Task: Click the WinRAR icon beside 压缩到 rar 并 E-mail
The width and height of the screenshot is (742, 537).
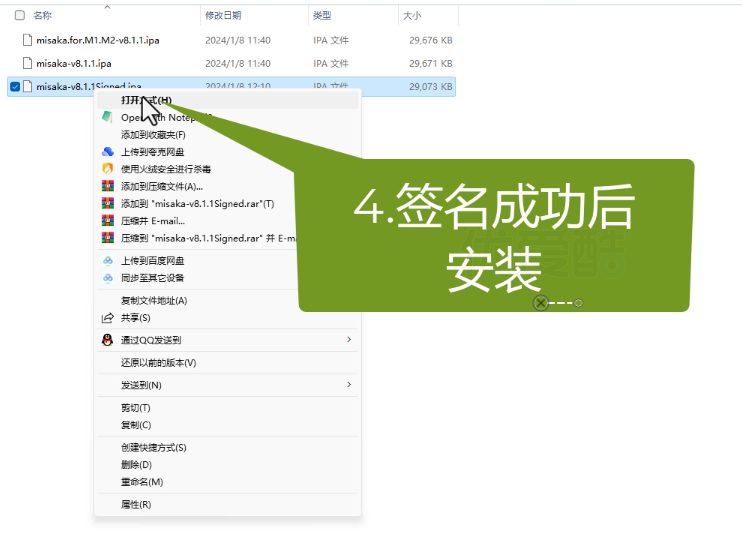Action: [x=108, y=238]
